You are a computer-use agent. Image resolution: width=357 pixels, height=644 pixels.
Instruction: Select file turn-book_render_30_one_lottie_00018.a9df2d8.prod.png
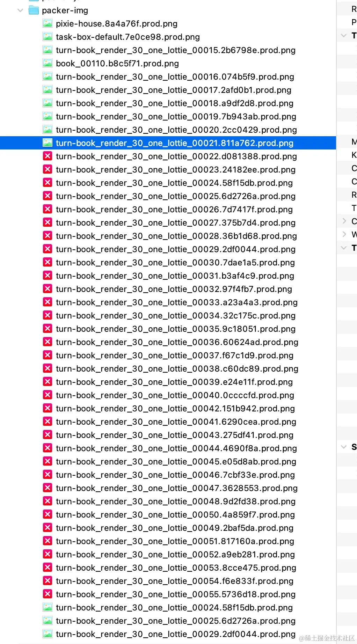coord(175,103)
